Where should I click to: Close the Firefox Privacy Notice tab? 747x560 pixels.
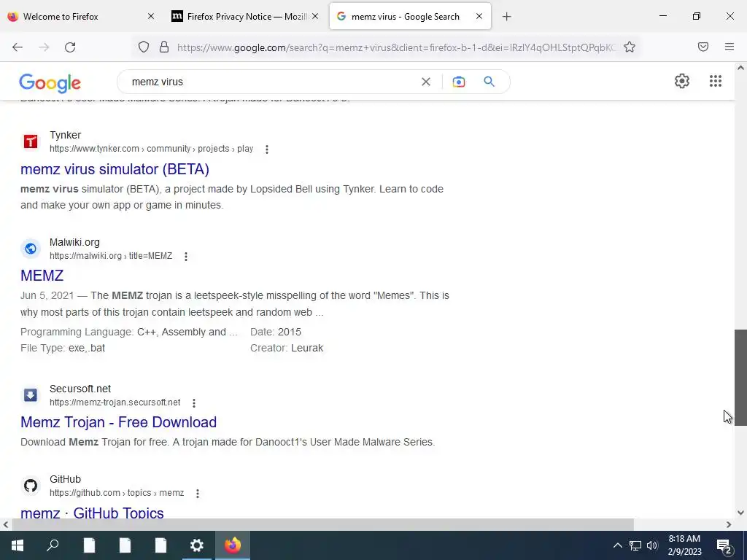coord(315,16)
